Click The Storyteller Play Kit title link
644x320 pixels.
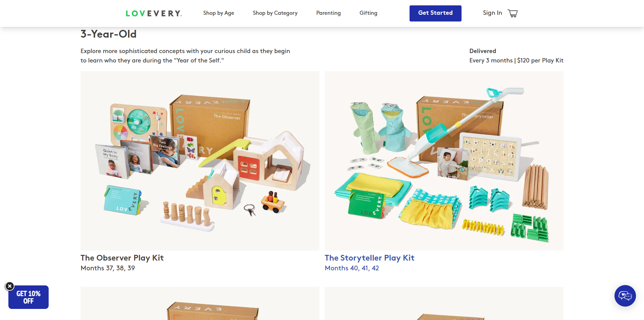370,258
